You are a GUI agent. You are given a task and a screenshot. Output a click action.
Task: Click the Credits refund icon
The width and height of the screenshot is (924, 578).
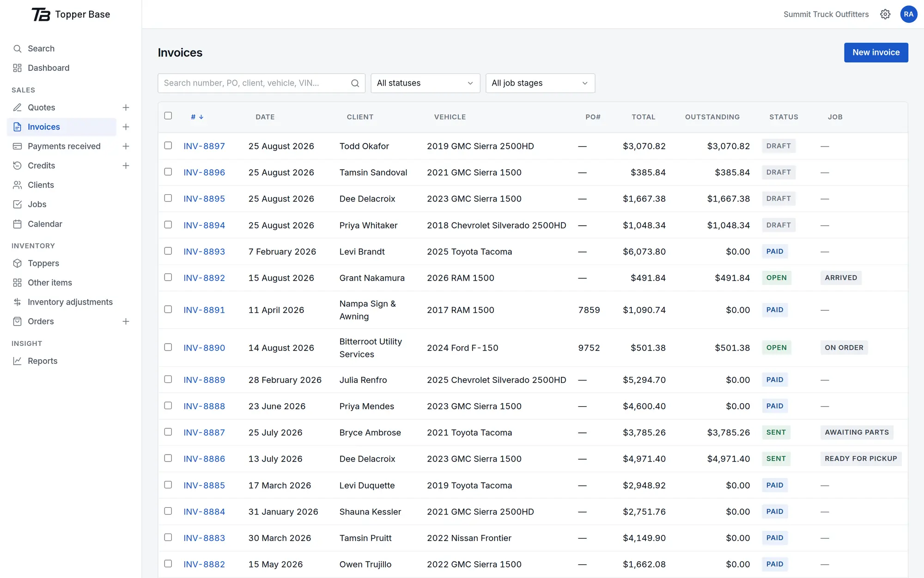18,166
